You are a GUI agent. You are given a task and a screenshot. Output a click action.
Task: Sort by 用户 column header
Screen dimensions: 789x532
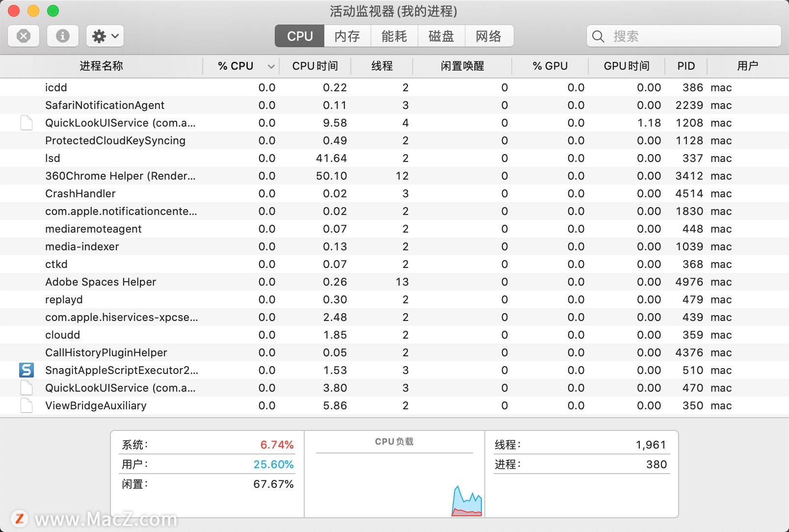click(748, 66)
